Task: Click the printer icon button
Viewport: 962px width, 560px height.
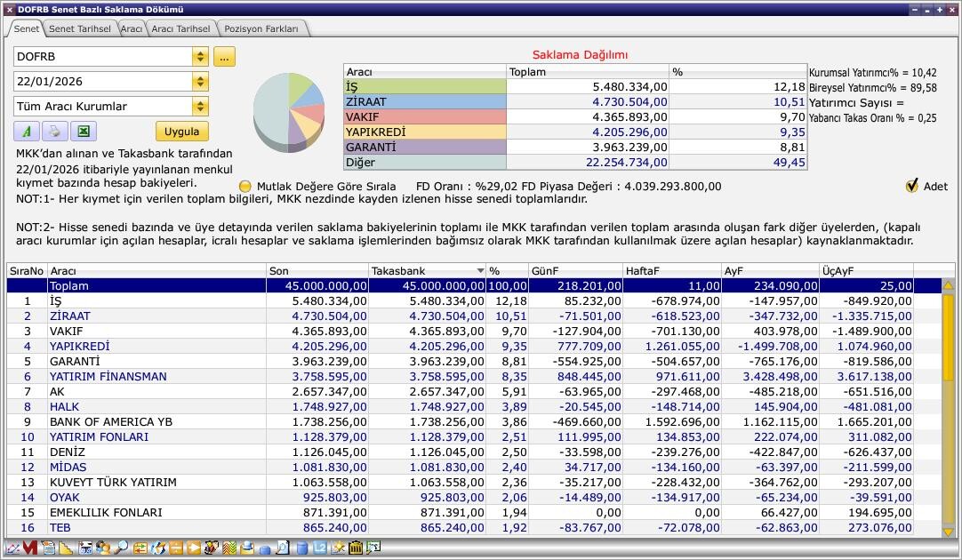Action: coord(54,132)
